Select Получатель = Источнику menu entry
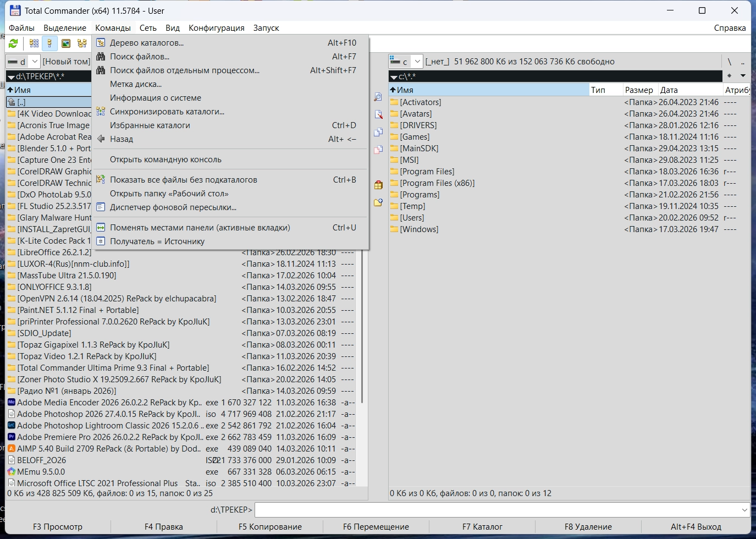The image size is (756, 539). point(230,241)
